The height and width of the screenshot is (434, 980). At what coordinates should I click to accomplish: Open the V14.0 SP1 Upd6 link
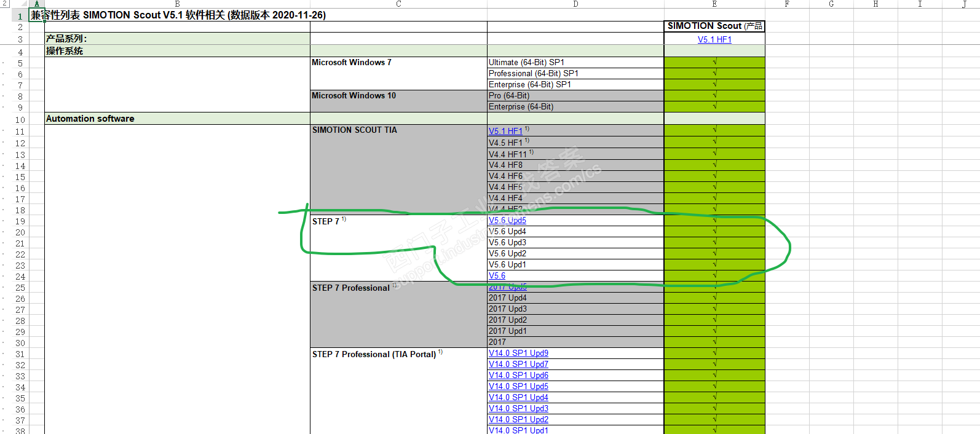tap(518, 375)
